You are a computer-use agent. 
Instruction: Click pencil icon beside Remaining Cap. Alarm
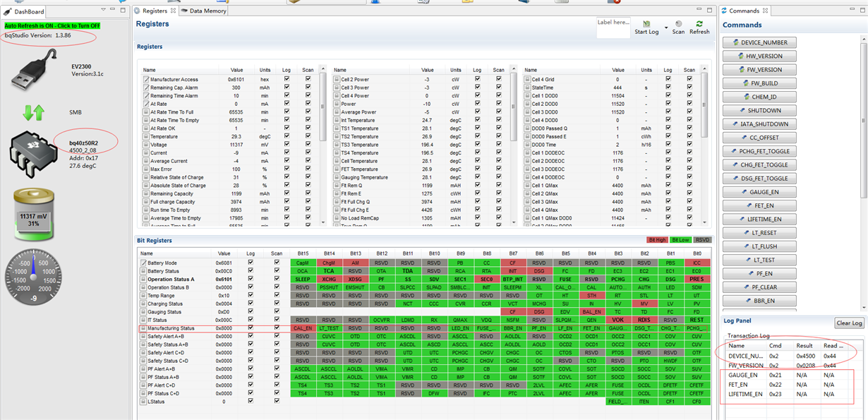pos(146,88)
